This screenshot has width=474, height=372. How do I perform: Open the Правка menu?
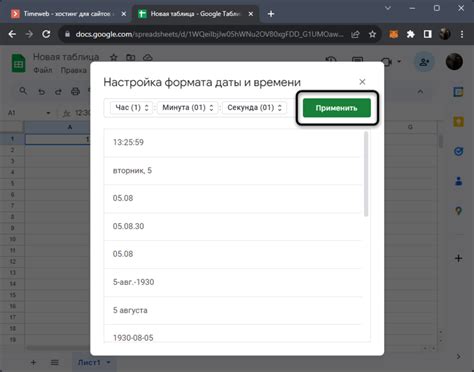pyautogui.click(x=74, y=70)
